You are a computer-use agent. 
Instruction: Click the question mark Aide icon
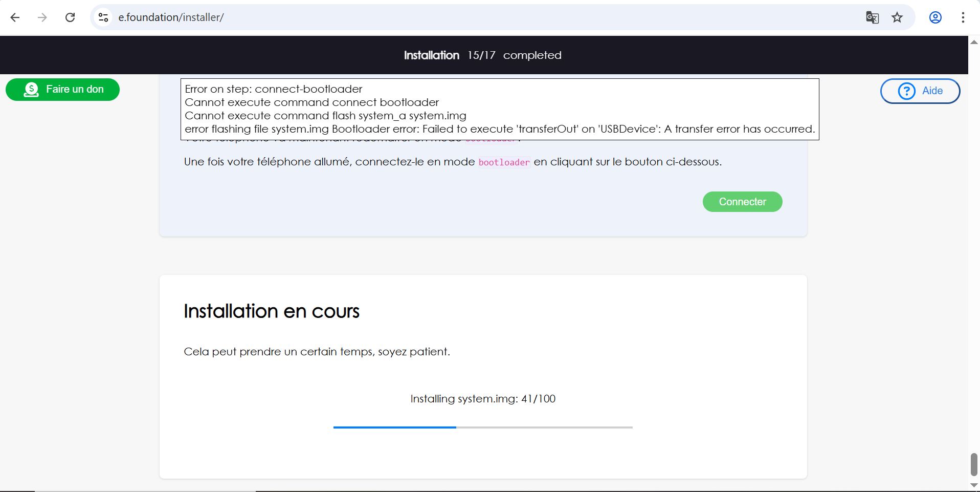(x=906, y=91)
